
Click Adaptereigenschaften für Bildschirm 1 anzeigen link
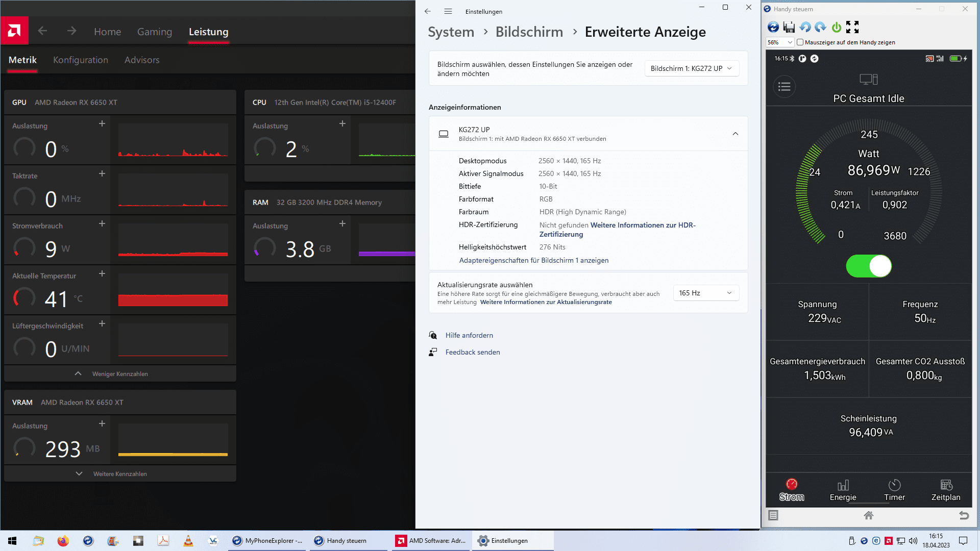coord(533,260)
